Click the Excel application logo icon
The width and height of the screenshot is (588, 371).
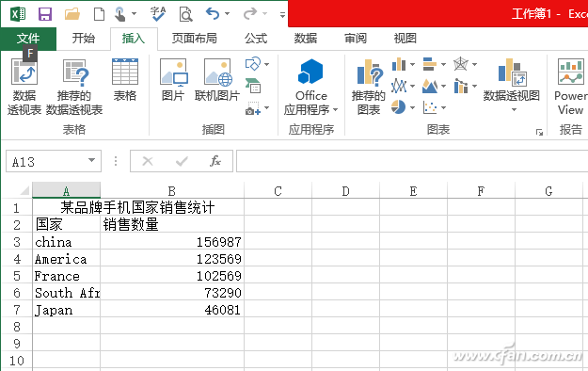(18, 14)
